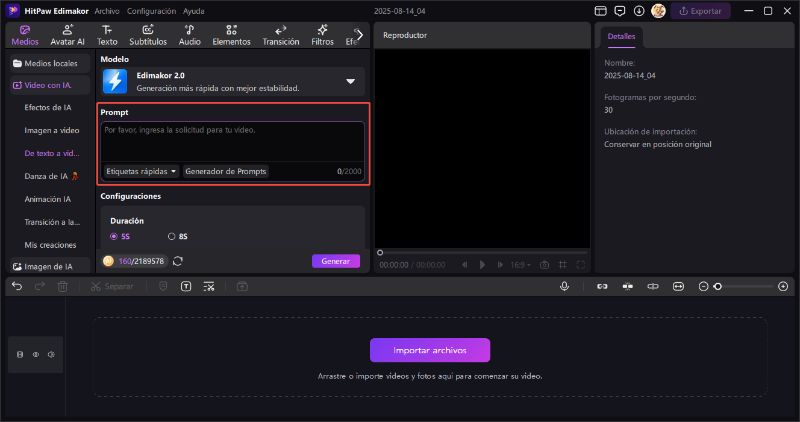The width and height of the screenshot is (800, 422).
Task: Adjust the timeline zoom slider handle
Action: 718,286
